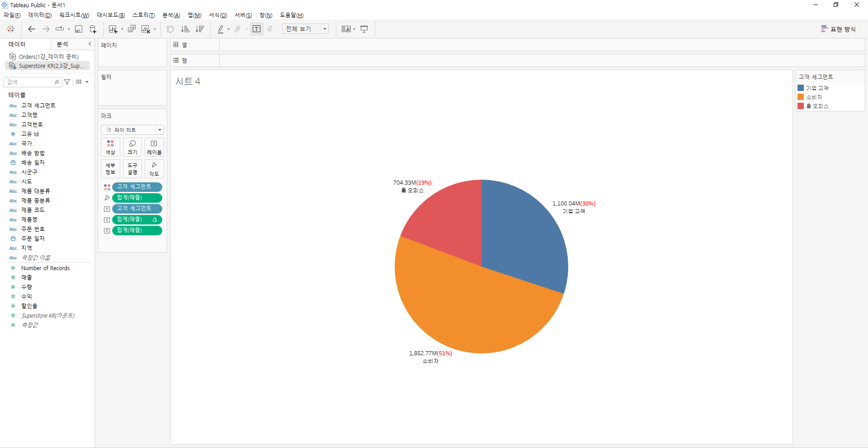Viewport: 868px width, 448px height.
Task: Open the 맵(M) menu
Action: [x=194, y=15]
